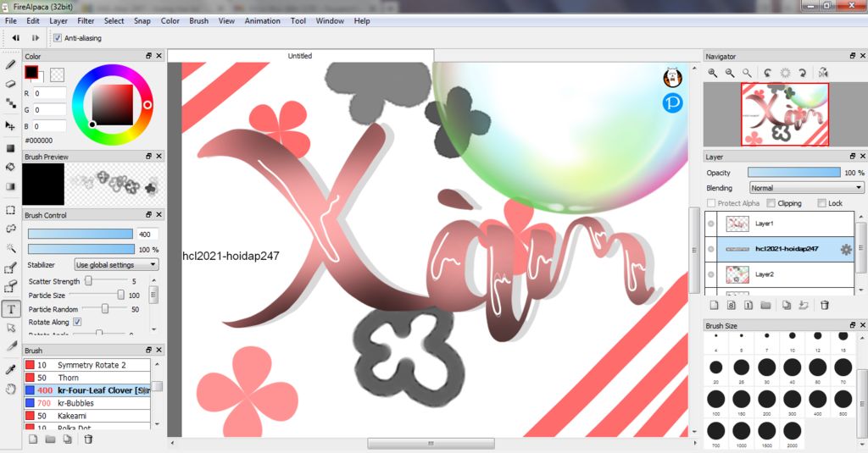Select the Fill shape tool

(10, 148)
